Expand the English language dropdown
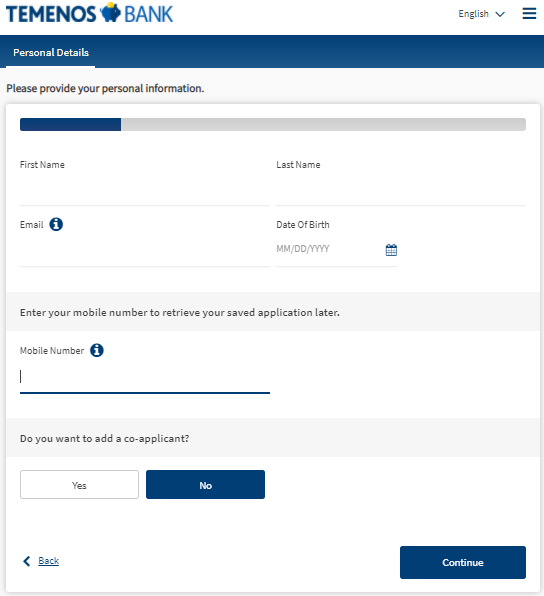The height and width of the screenshot is (596, 544). [x=481, y=14]
